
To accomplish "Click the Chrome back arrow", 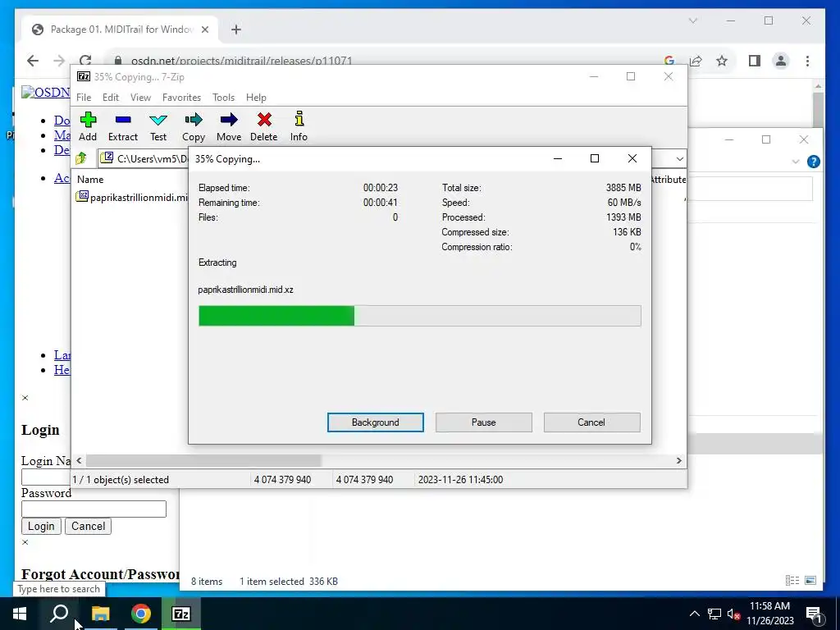I will [x=33, y=61].
